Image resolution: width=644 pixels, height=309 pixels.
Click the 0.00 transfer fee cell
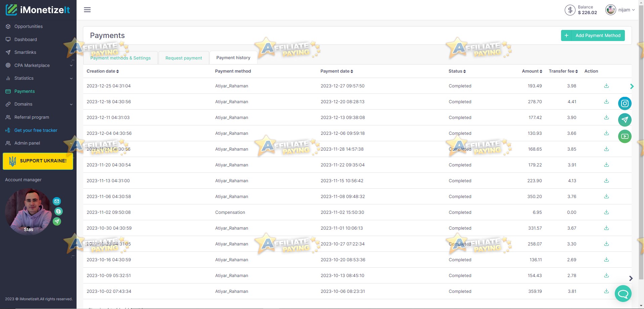(x=571, y=212)
